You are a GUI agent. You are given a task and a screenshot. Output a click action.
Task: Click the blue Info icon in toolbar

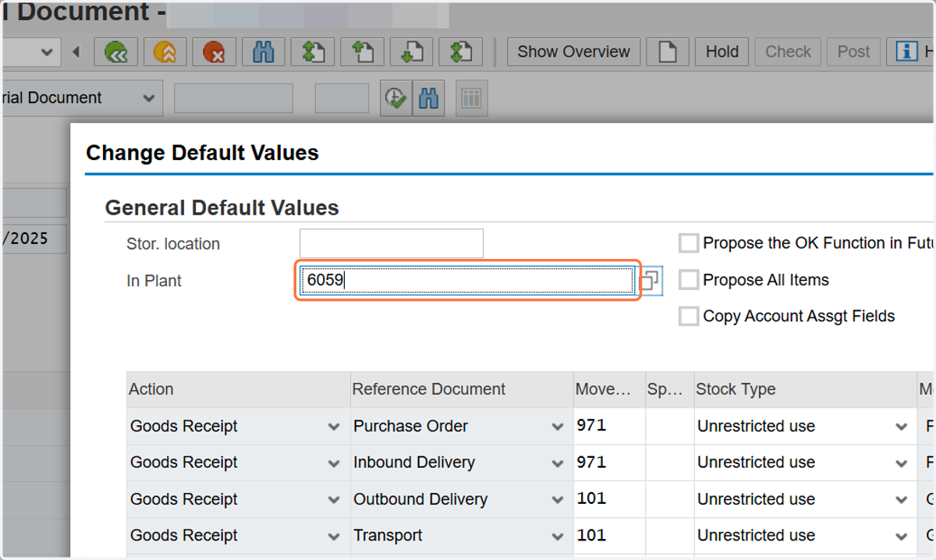tap(906, 52)
